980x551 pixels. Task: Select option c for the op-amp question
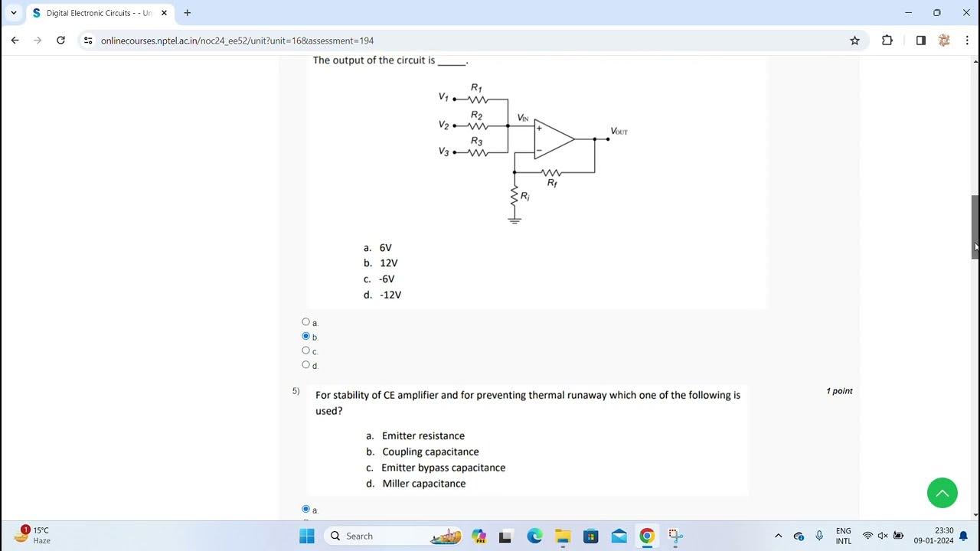click(x=306, y=350)
